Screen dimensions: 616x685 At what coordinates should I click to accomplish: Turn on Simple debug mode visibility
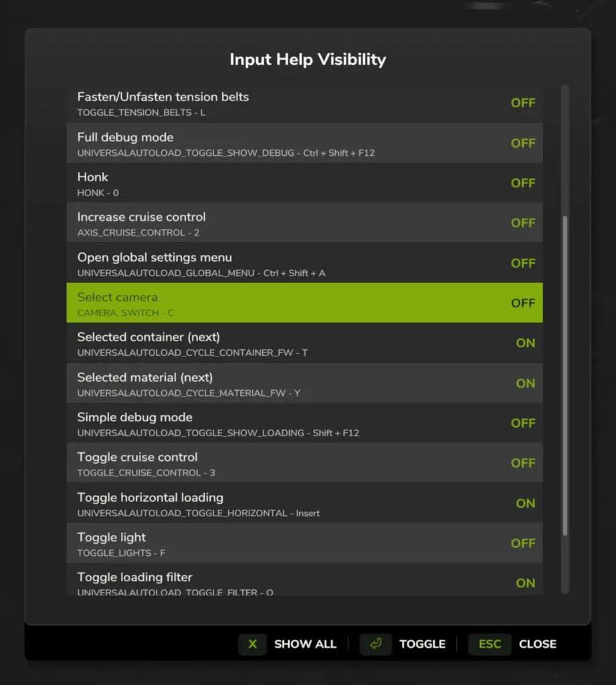[x=304, y=423]
